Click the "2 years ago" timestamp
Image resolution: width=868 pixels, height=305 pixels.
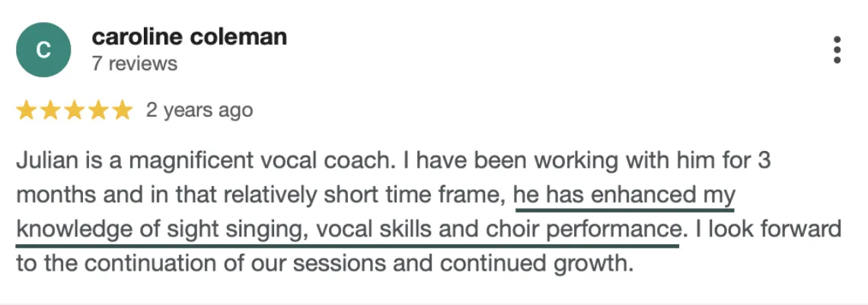(199, 111)
